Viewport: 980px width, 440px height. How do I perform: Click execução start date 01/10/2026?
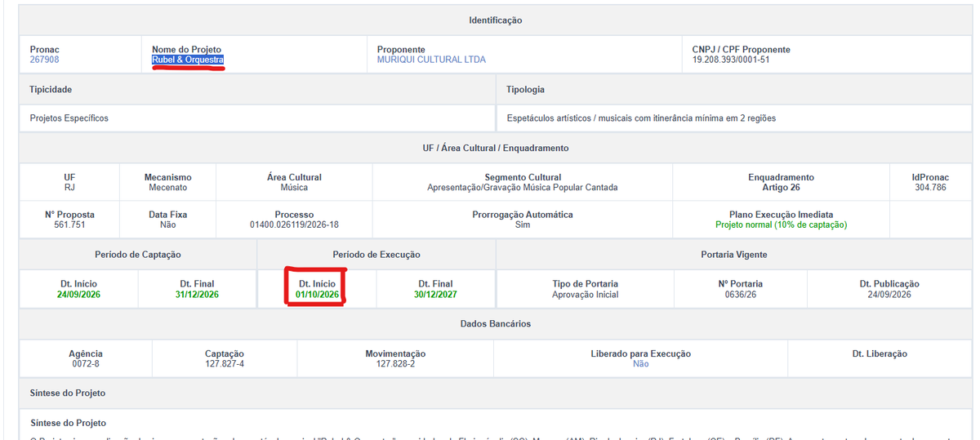[x=318, y=295]
